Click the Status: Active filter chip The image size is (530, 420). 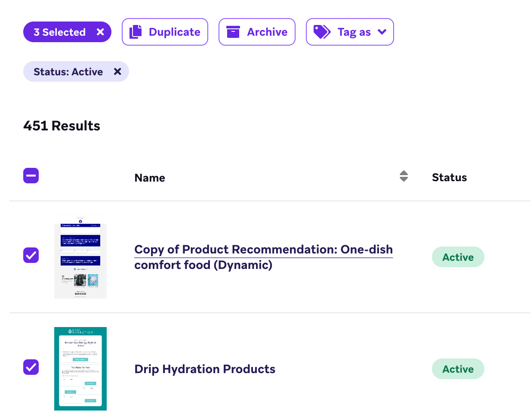click(76, 71)
